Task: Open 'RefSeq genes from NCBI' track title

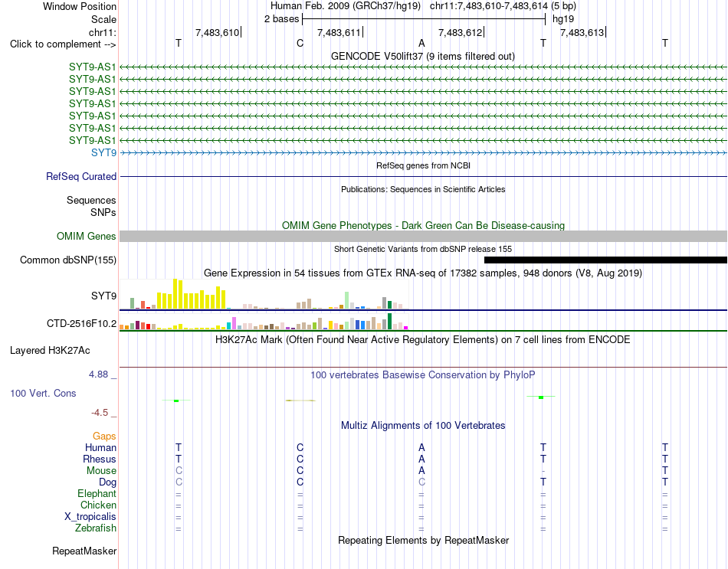Action: (424, 165)
